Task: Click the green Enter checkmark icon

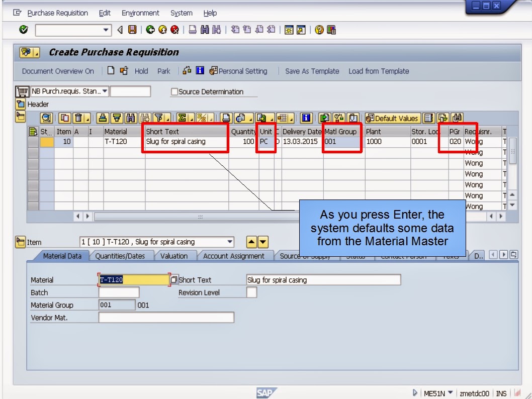Action: (23, 30)
